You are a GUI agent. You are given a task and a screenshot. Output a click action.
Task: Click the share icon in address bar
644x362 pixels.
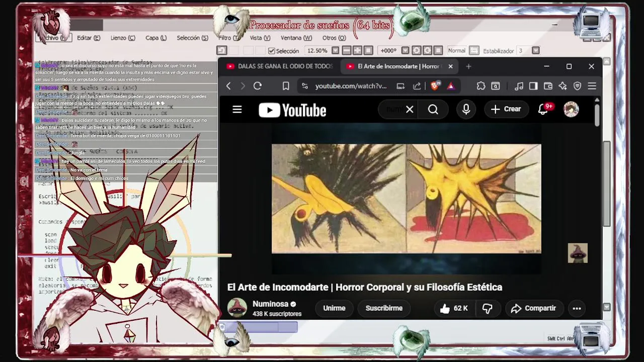click(417, 86)
